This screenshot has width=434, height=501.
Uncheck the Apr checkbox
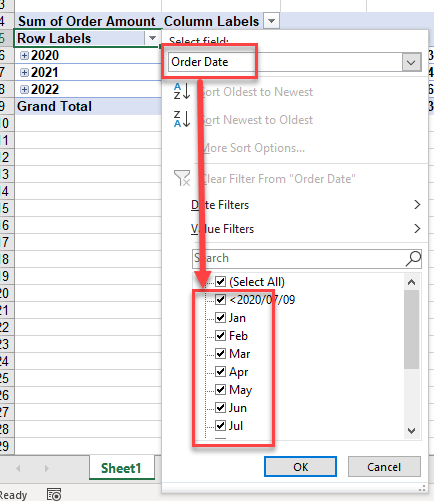(220, 371)
